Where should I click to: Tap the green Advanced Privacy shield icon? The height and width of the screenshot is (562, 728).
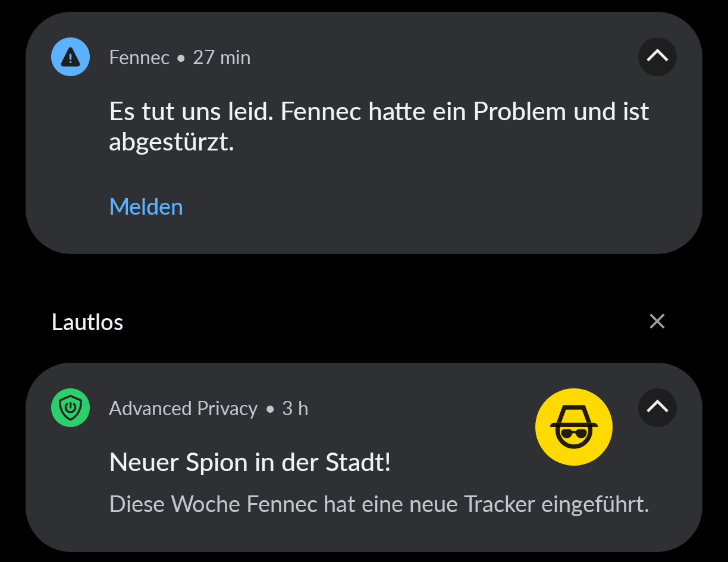tap(70, 408)
